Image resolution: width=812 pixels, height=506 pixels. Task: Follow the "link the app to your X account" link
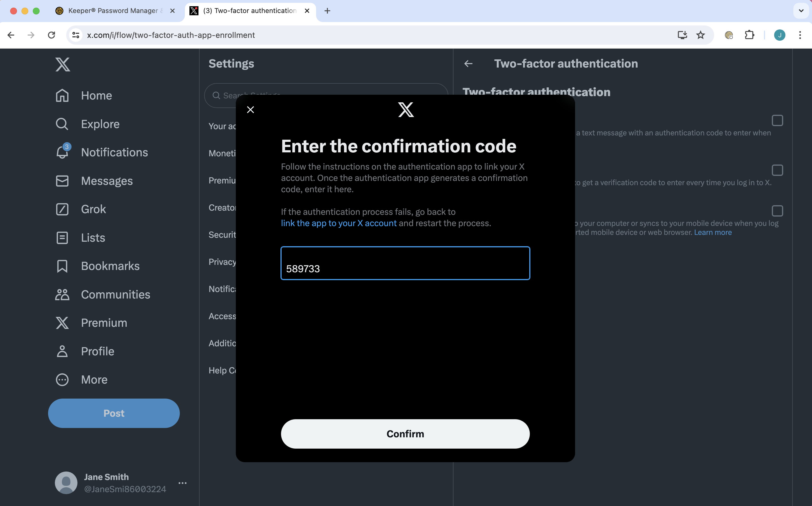coord(338,223)
